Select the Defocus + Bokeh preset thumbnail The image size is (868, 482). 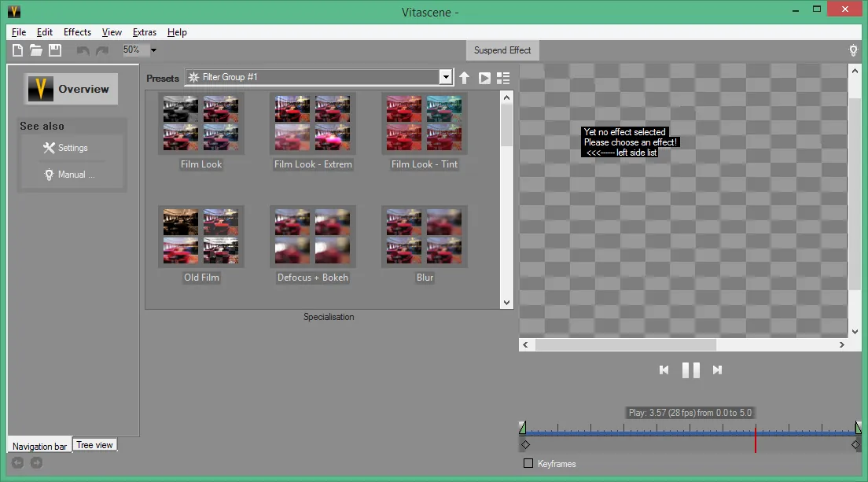[x=313, y=237]
